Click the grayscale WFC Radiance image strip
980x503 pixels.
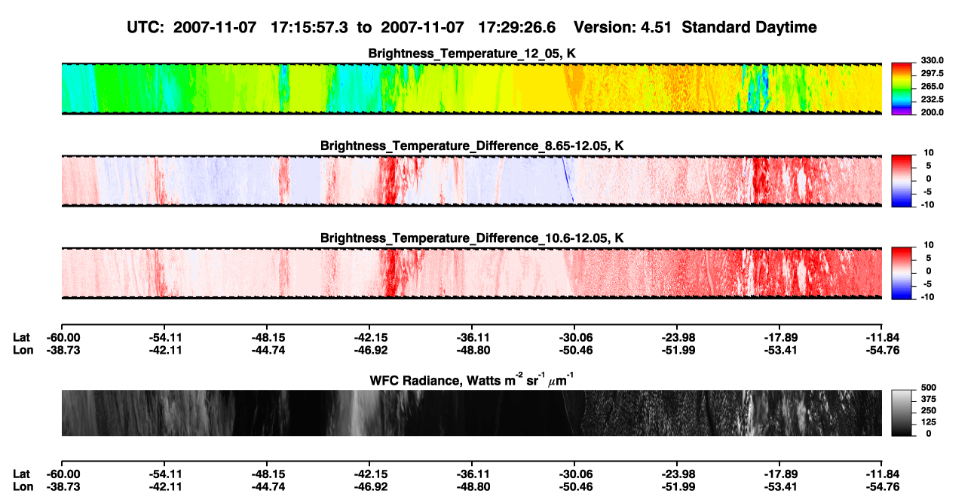tap(472, 413)
